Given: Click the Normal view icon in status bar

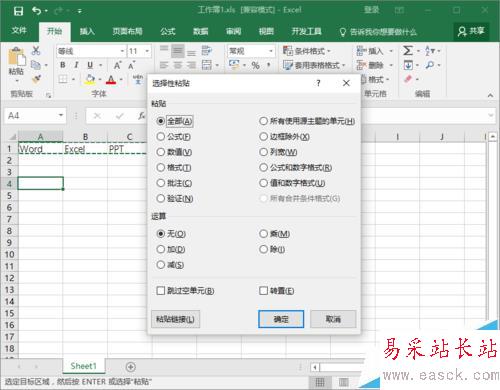Looking at the screenshot, I should click(320, 382).
